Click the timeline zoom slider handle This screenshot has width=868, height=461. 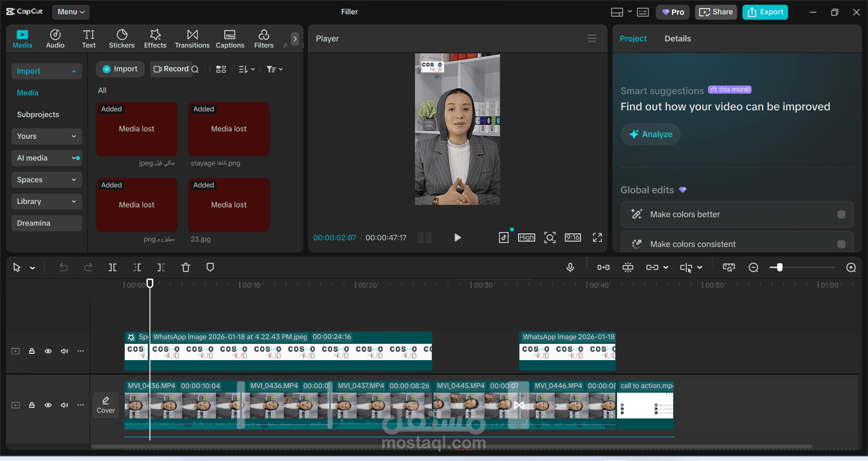779,267
